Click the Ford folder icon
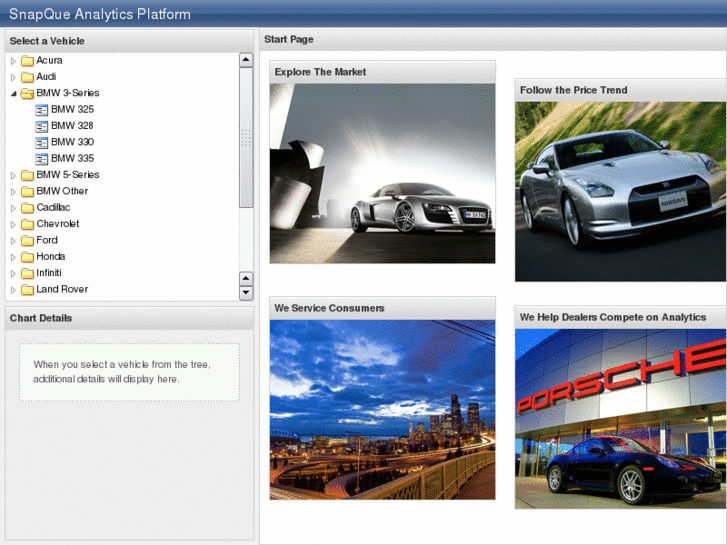 [x=27, y=241]
